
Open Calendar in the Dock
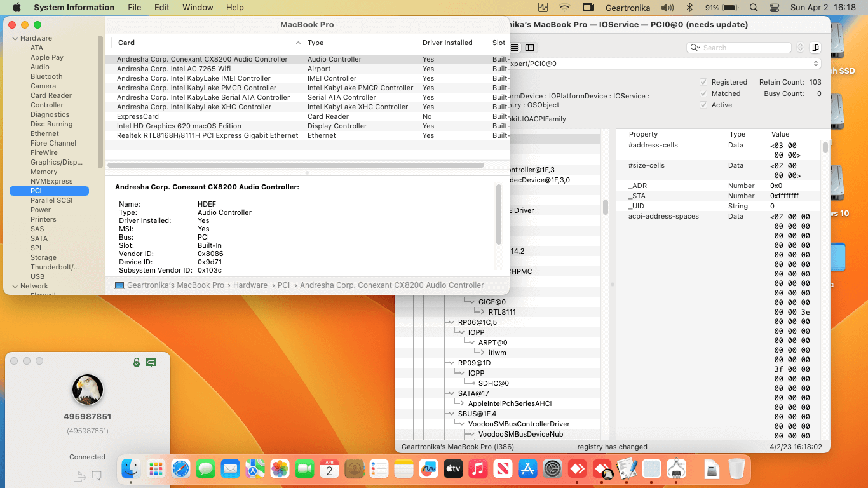(x=329, y=470)
